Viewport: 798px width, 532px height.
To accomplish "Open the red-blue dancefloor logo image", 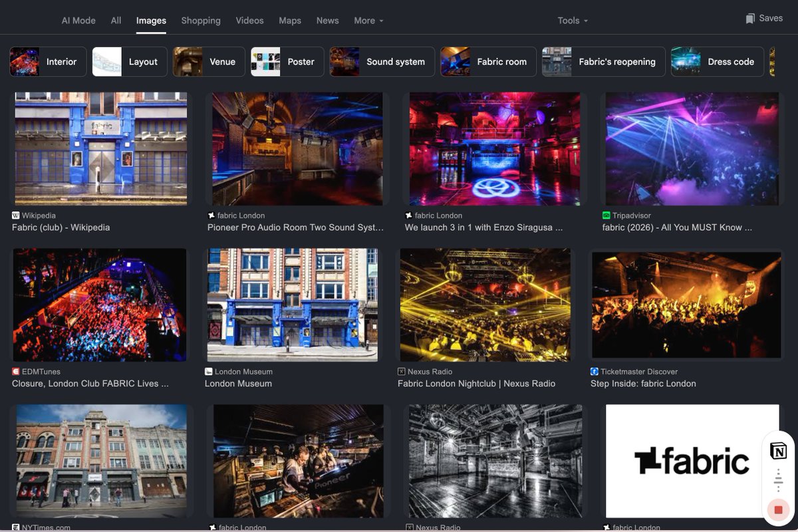I will [495, 149].
